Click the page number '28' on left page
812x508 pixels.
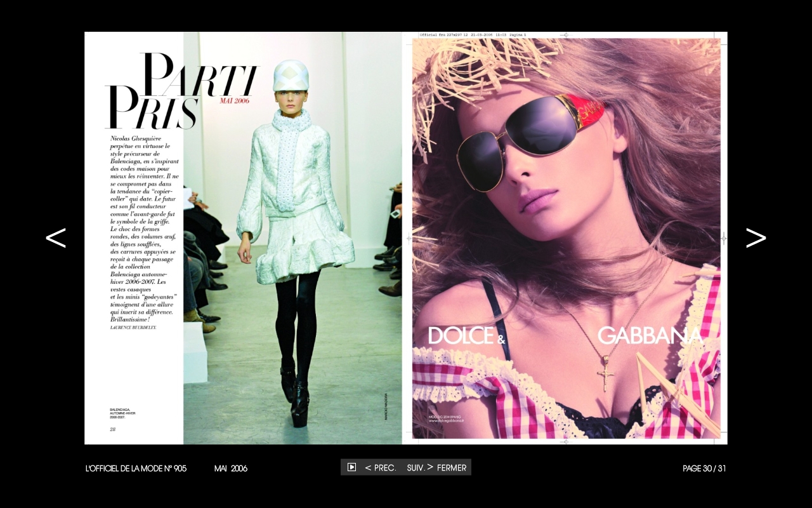(x=112, y=429)
